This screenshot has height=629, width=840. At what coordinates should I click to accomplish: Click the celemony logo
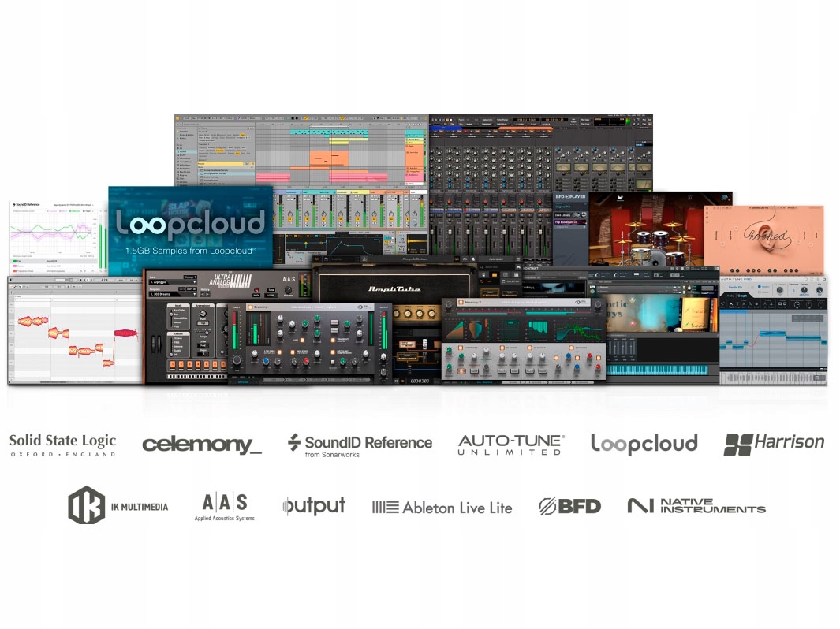[x=202, y=445]
